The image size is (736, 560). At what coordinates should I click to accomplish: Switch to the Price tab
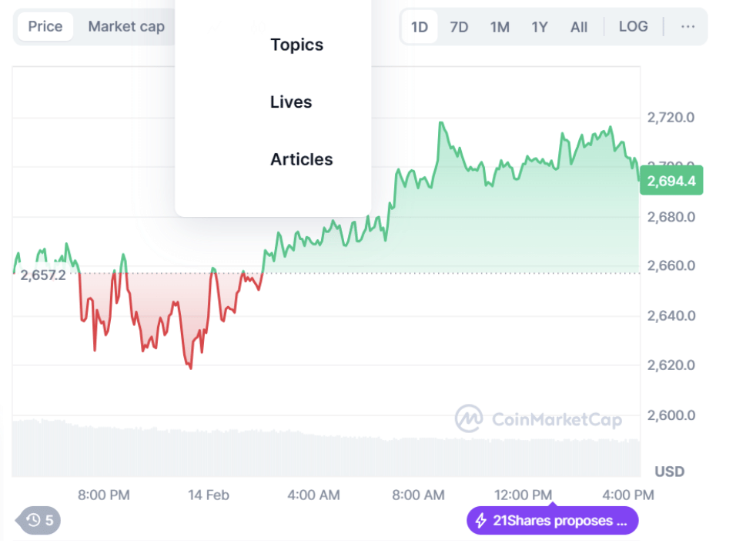tap(45, 27)
